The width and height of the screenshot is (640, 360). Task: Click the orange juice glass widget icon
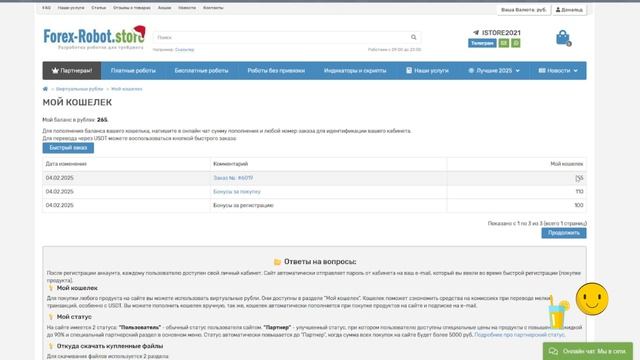pyautogui.click(x=558, y=312)
